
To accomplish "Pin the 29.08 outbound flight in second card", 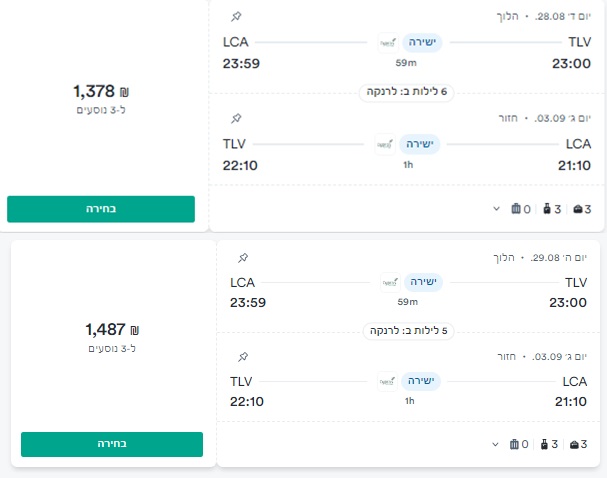I will click(243, 257).
